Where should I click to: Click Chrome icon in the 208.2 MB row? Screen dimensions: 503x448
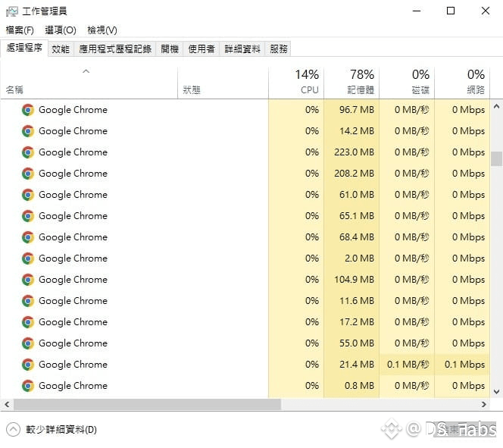(28, 174)
